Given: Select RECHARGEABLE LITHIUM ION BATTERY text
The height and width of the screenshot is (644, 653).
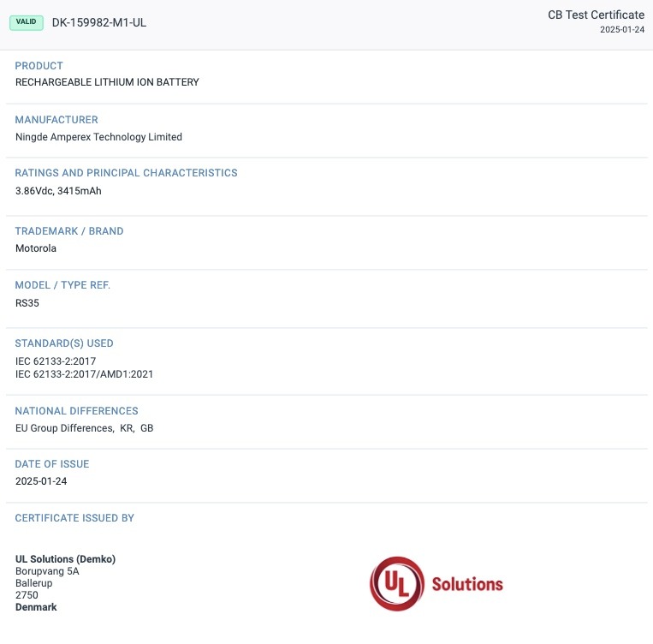Looking at the screenshot, I should (107, 82).
